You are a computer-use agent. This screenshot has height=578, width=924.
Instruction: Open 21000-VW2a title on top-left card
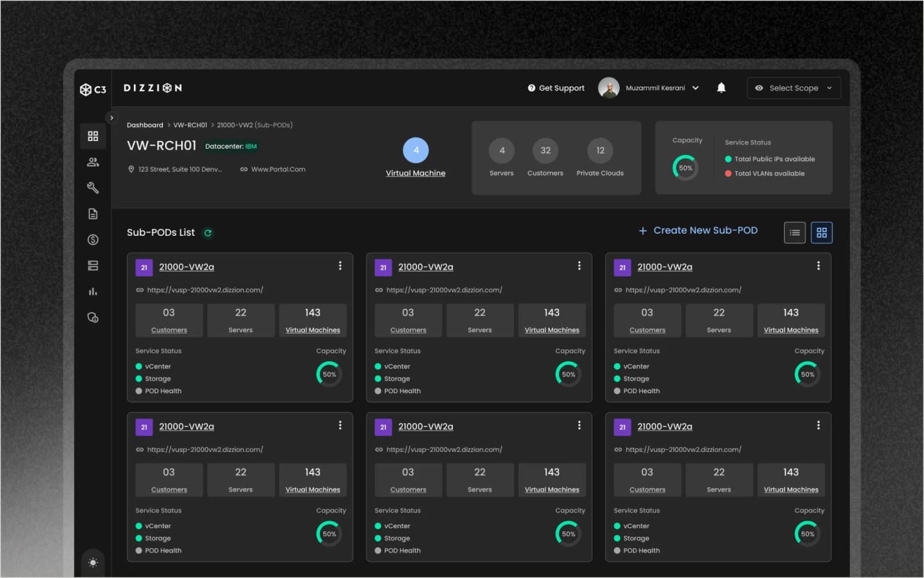coord(187,267)
